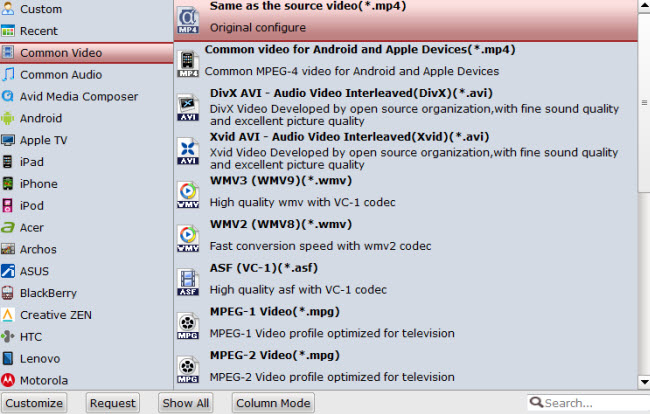Select the Common Audio category
The height and width of the screenshot is (414, 650).
coord(87,75)
